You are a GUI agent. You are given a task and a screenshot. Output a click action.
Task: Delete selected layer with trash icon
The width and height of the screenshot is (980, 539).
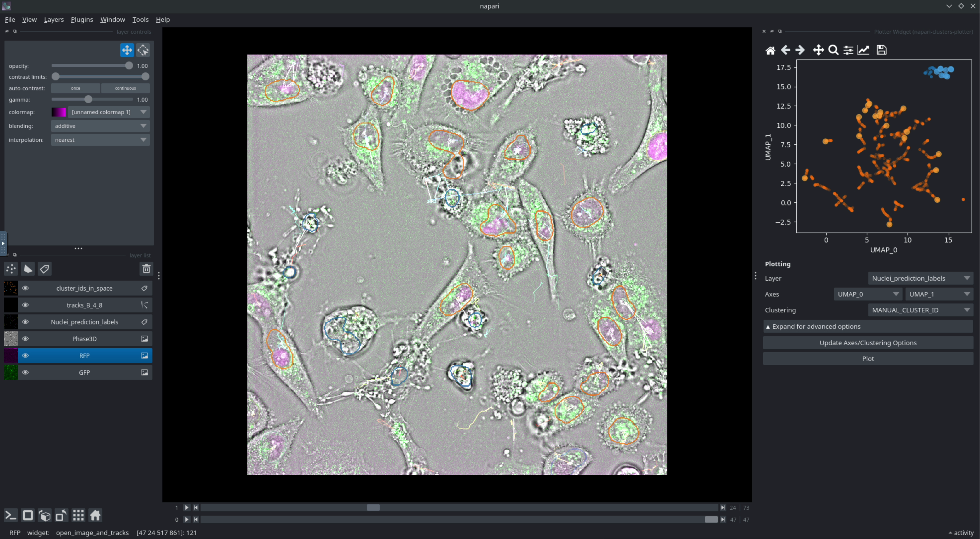146,269
